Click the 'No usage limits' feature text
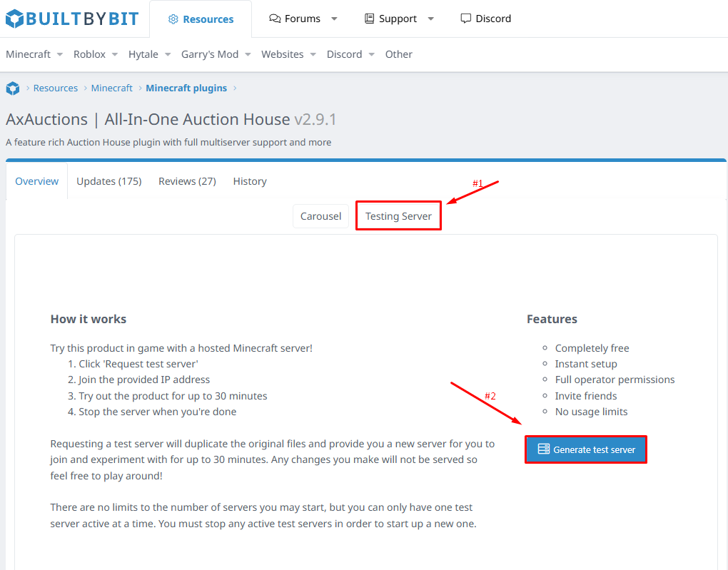Viewport: 728px width, 570px height. 591,412
